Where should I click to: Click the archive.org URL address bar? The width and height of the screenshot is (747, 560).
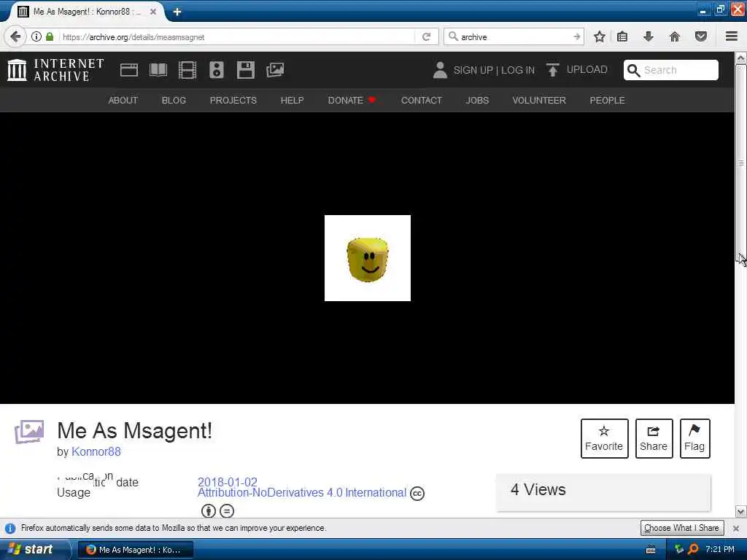[x=237, y=36]
